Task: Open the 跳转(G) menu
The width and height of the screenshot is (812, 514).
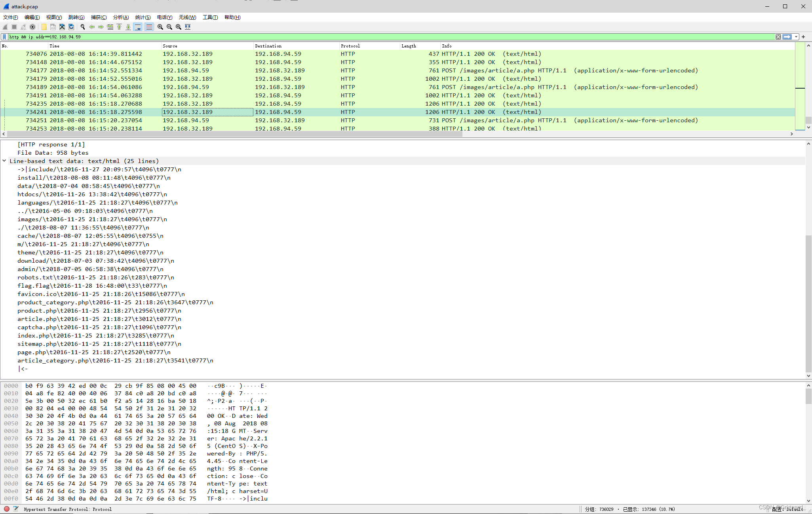Action: tap(76, 17)
